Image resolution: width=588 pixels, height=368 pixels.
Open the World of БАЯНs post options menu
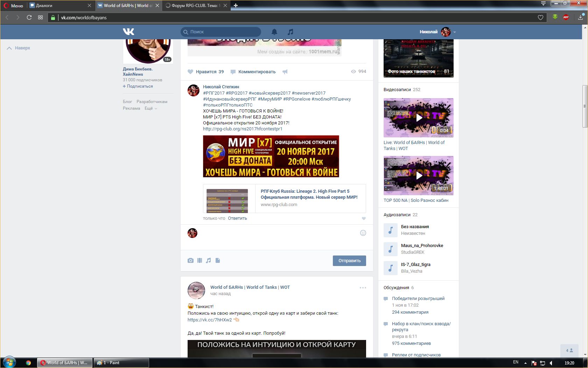363,288
